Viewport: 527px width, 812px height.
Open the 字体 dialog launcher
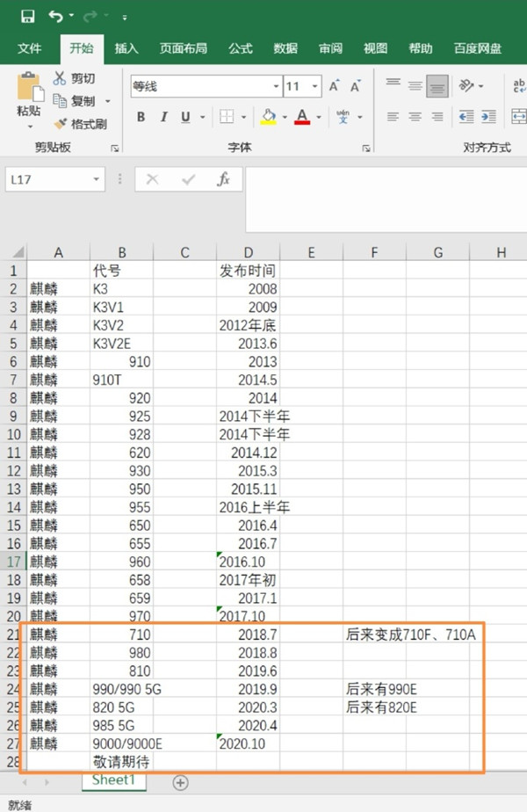pyautogui.click(x=366, y=149)
